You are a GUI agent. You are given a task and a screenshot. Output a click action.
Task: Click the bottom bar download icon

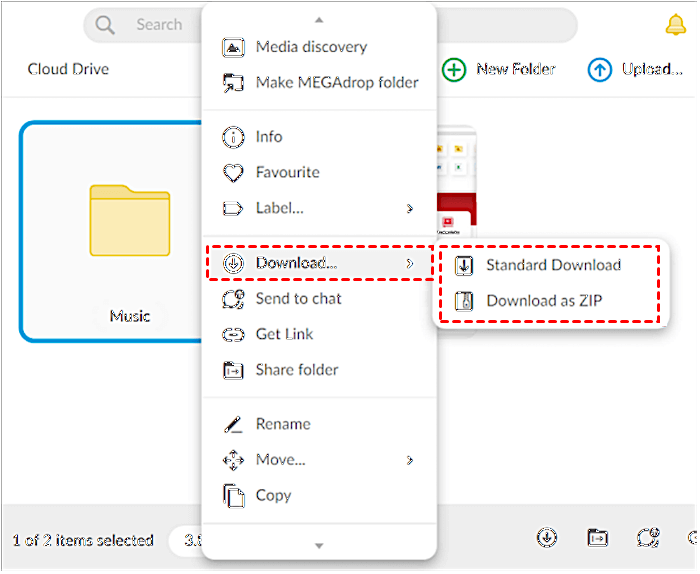click(547, 537)
